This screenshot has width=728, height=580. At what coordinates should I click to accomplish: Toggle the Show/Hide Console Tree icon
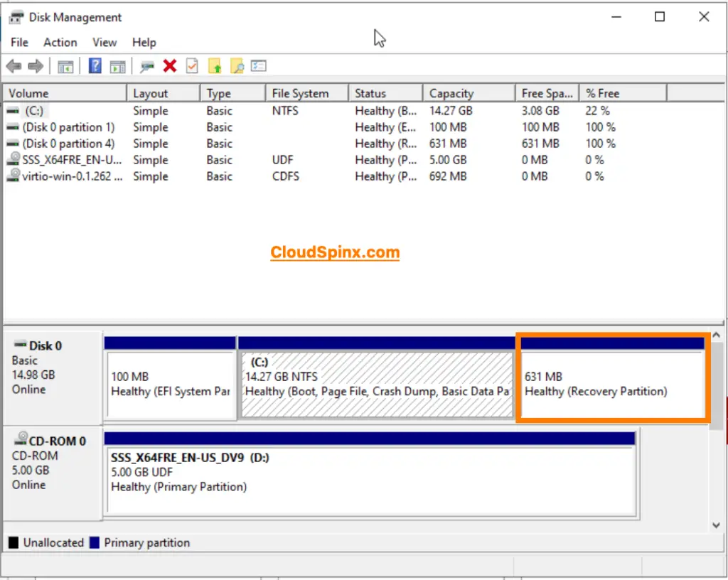(x=65, y=65)
